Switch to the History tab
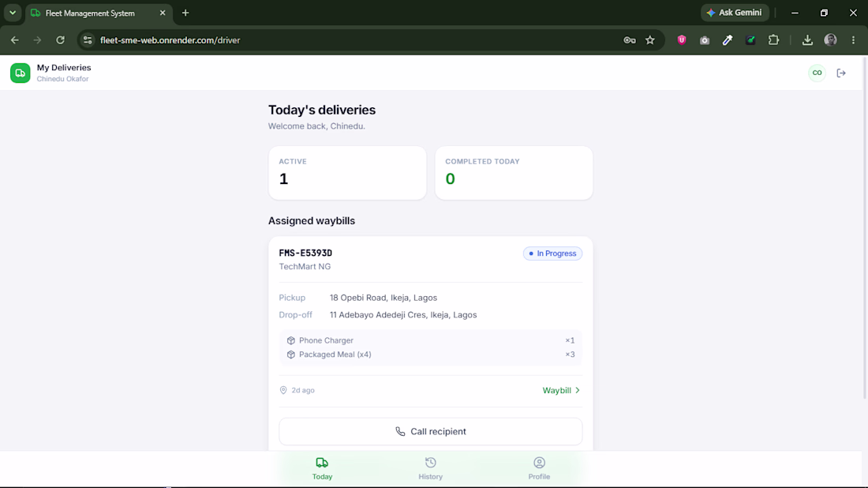 pos(431,468)
